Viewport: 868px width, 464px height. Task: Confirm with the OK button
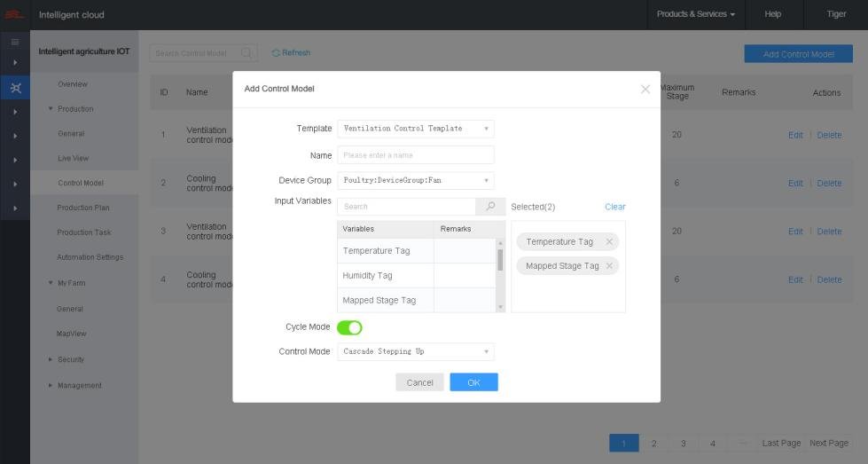coord(473,382)
